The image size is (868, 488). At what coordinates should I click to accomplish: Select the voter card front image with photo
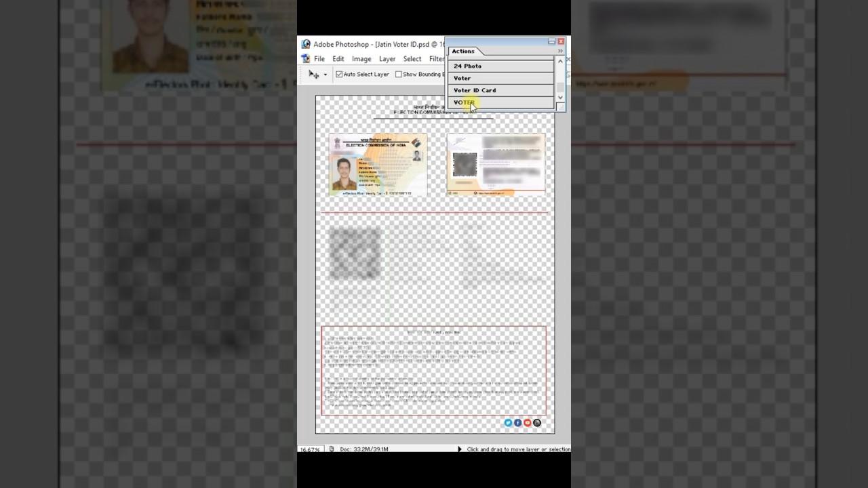(378, 165)
